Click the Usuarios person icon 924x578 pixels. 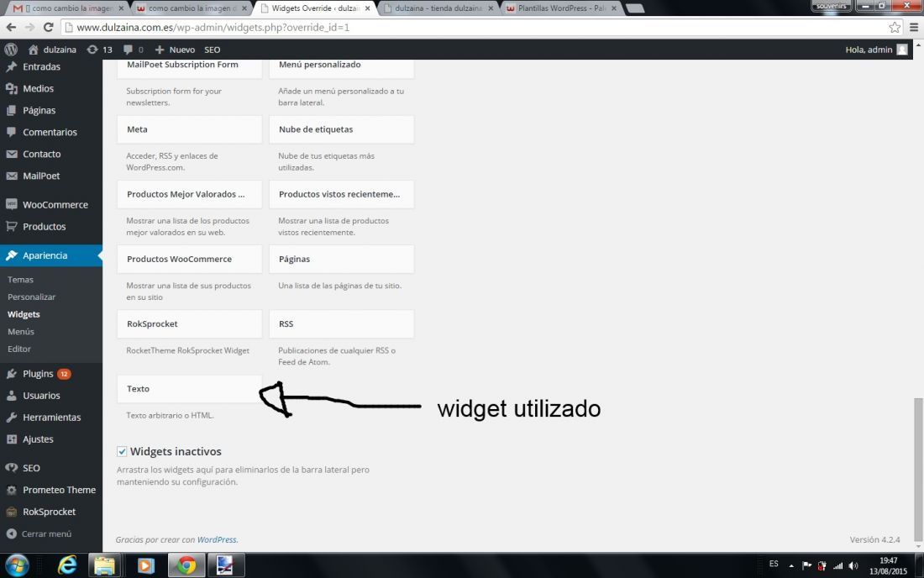pos(11,396)
